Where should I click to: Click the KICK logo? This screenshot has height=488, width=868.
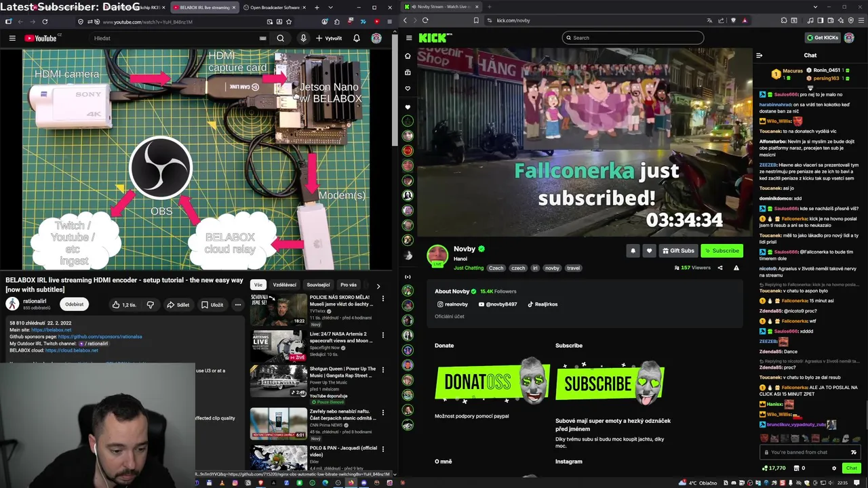435,38
